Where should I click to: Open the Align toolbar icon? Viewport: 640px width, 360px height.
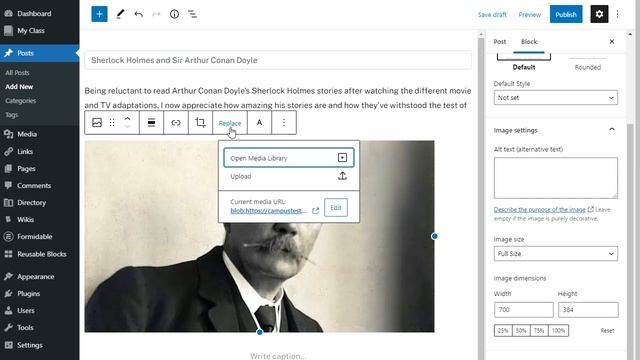151,122
